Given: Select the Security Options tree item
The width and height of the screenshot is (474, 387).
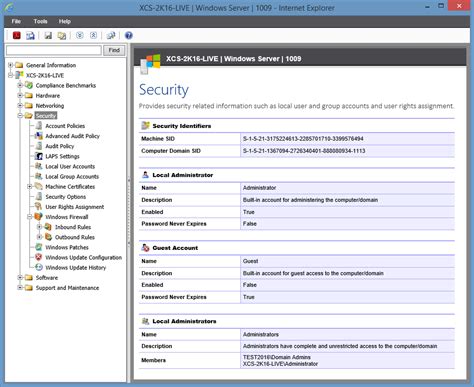Looking at the screenshot, I should coord(66,197).
